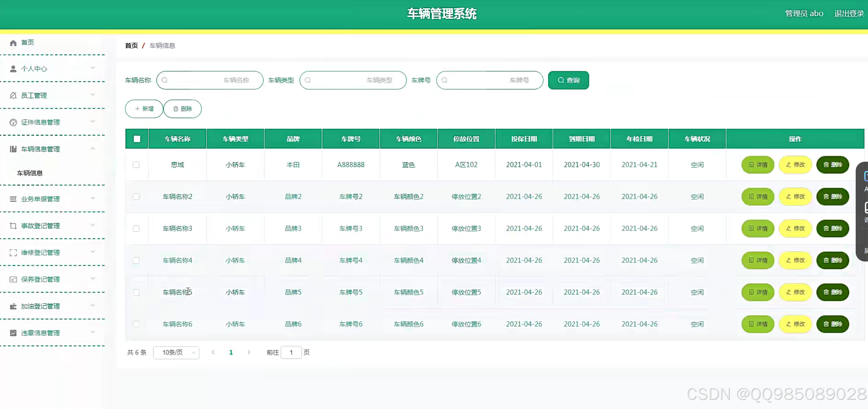Click the home icon in sidebar
Image resolution: width=868 pixels, height=409 pixels.
click(x=13, y=43)
